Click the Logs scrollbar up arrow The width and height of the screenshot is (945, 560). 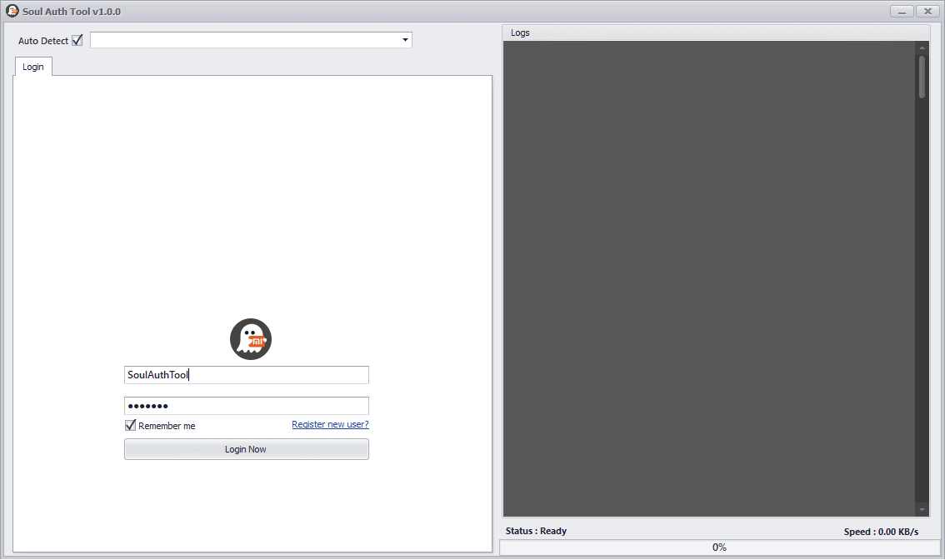(922, 47)
